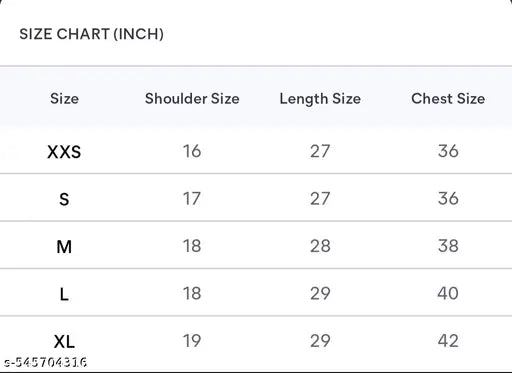Click shoulder value 17 in S row

(192, 199)
